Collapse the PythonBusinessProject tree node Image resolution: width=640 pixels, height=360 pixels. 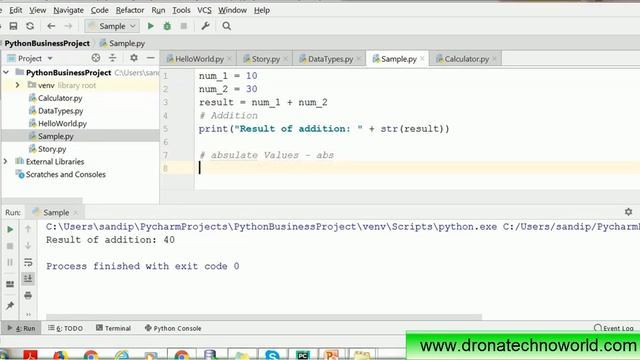6,72
